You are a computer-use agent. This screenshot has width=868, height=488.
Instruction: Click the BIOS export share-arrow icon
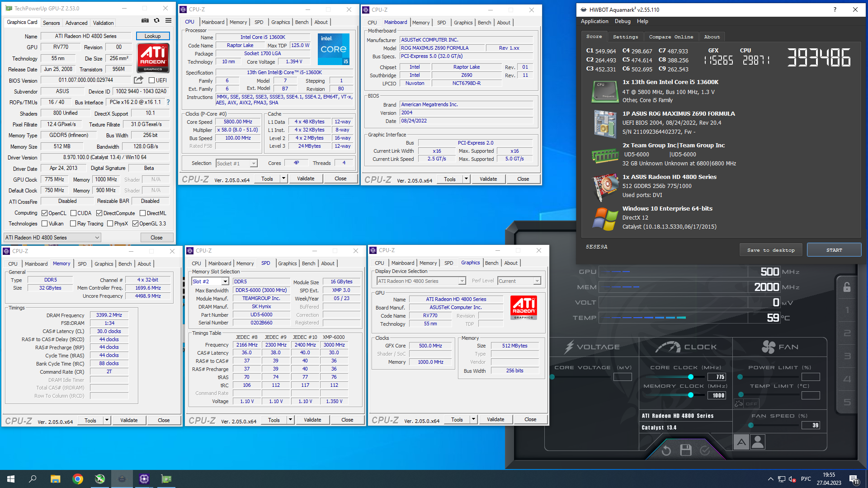tap(138, 80)
